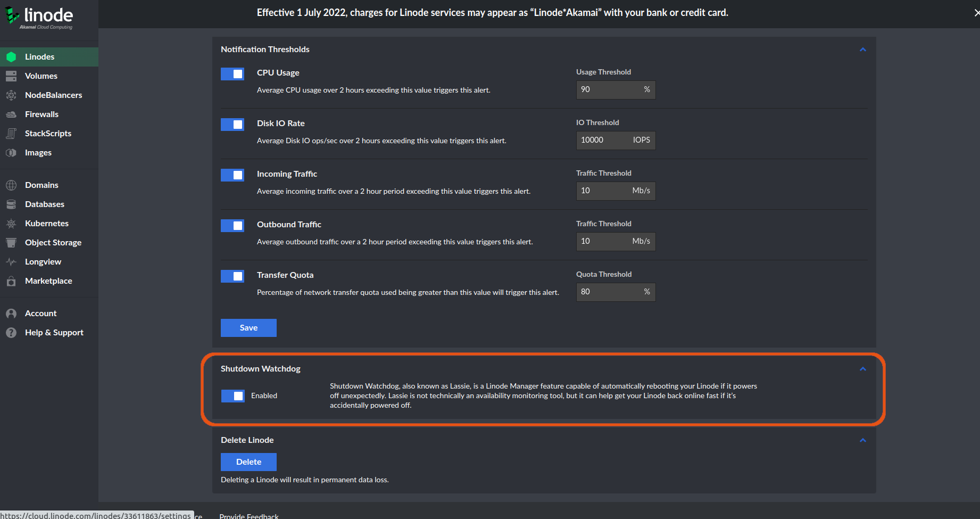This screenshot has width=980, height=519.
Task: Edit the CPU Usage Threshold field
Action: 616,90
